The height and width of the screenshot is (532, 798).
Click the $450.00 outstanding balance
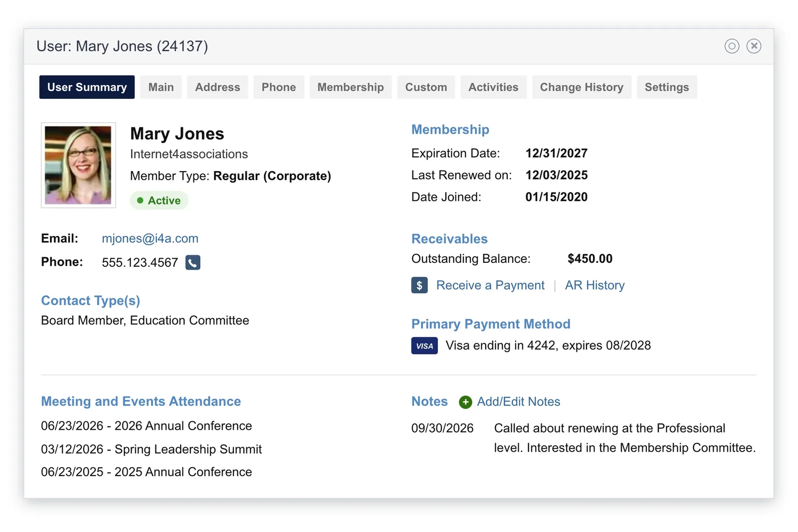coord(590,259)
